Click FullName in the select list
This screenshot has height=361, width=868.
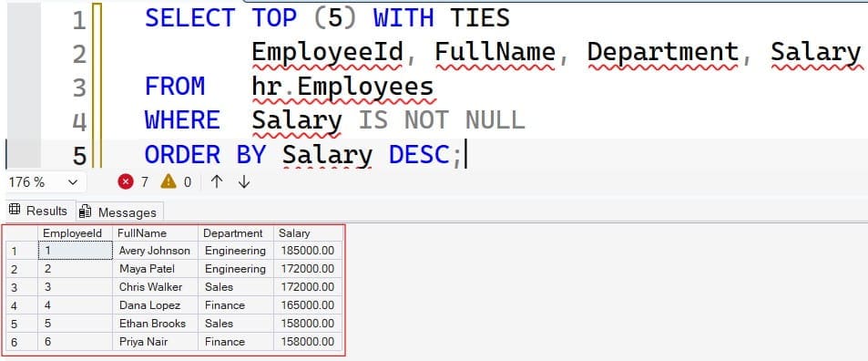tap(495, 52)
